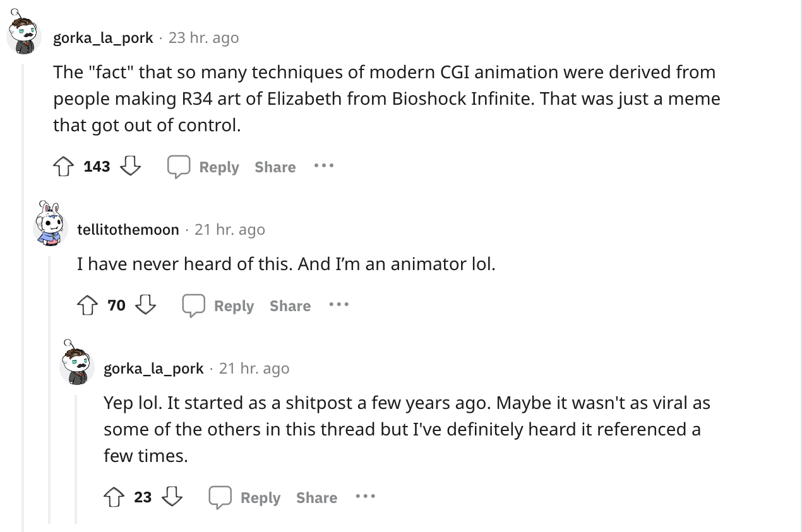Screen dimensions: 802x532
Task: Upvote gorka_la_pork's top comment with 143 points
Action: point(63,167)
